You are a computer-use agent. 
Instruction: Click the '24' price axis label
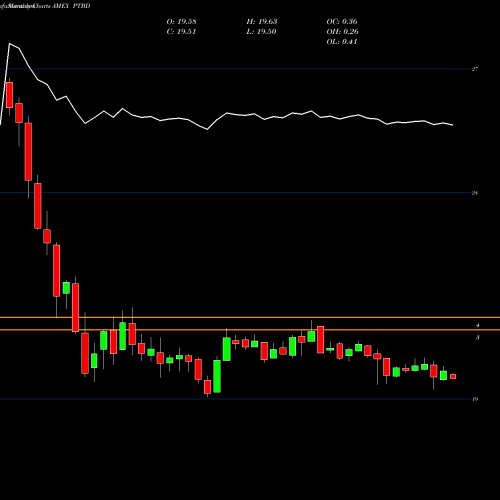coord(475,193)
